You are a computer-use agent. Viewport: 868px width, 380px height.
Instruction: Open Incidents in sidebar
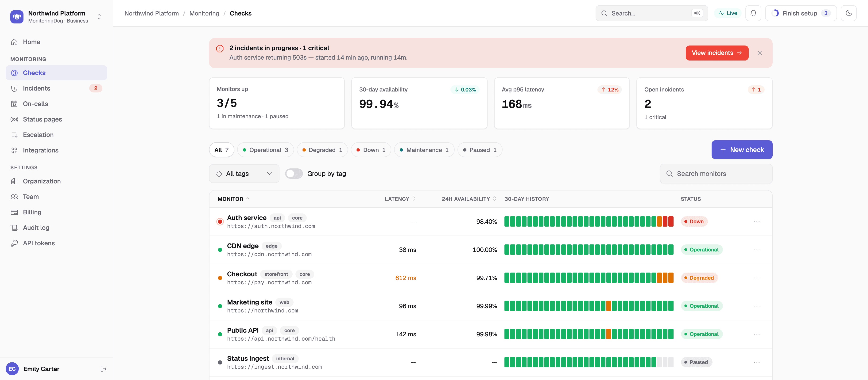pyautogui.click(x=56, y=88)
